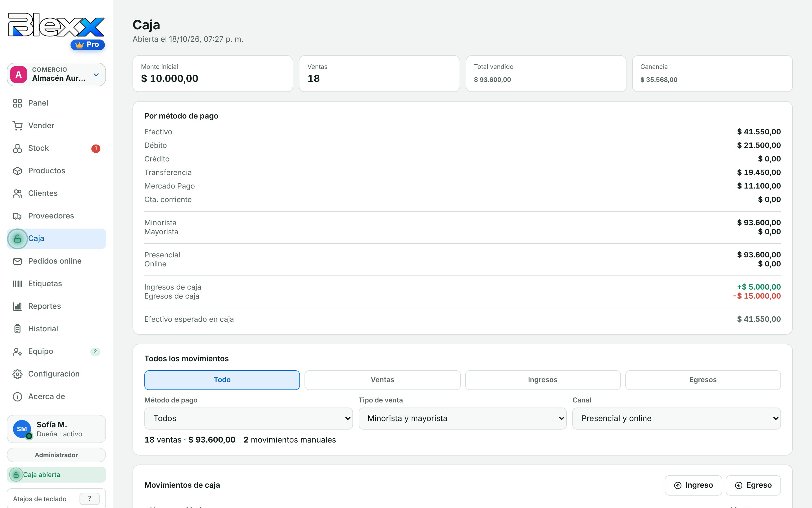The image size is (812, 508).
Task: Expand the Comercio Almacén selector
Action: 56,74
